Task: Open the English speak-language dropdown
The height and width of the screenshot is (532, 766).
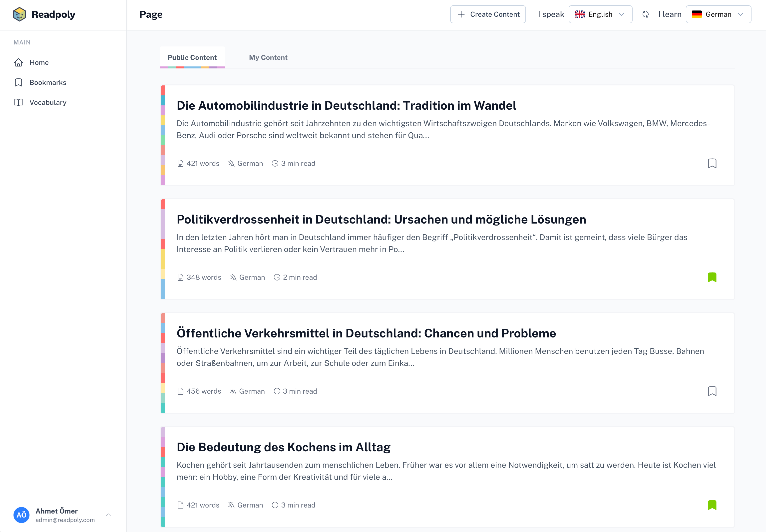Action: click(600, 14)
